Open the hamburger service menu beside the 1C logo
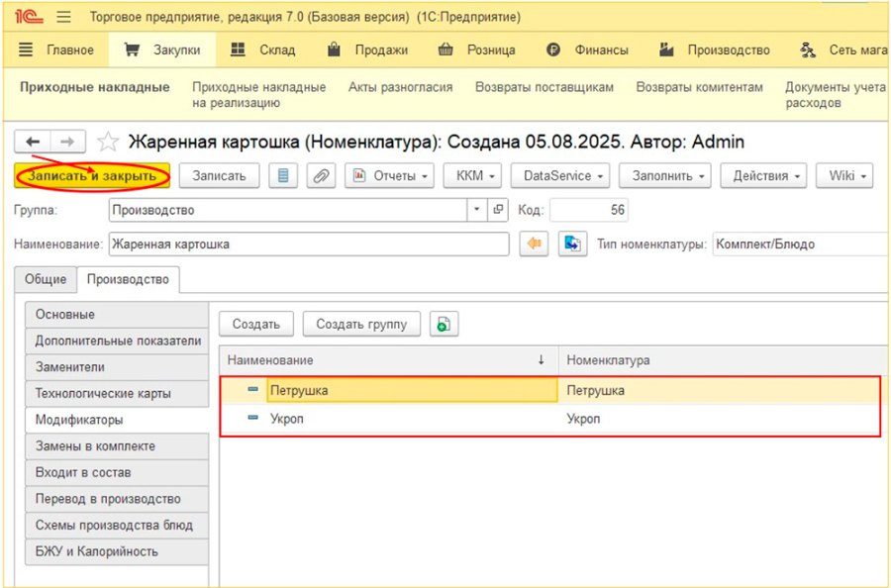 coord(63,17)
